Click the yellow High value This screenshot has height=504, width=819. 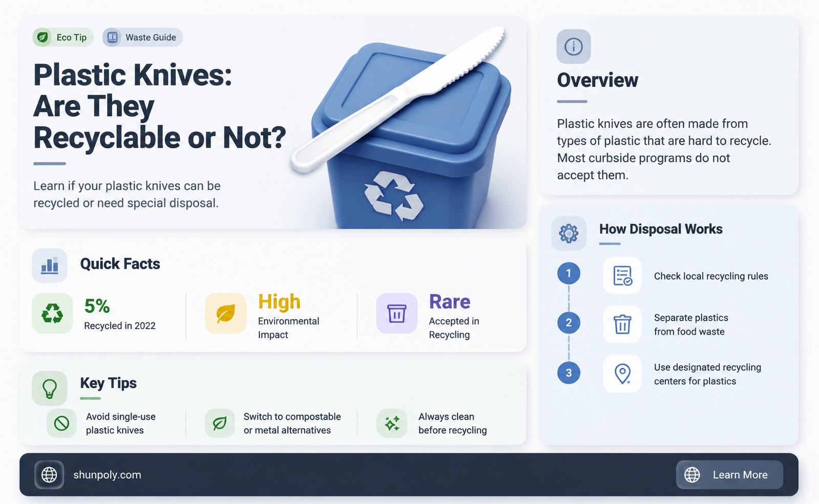[x=279, y=302]
